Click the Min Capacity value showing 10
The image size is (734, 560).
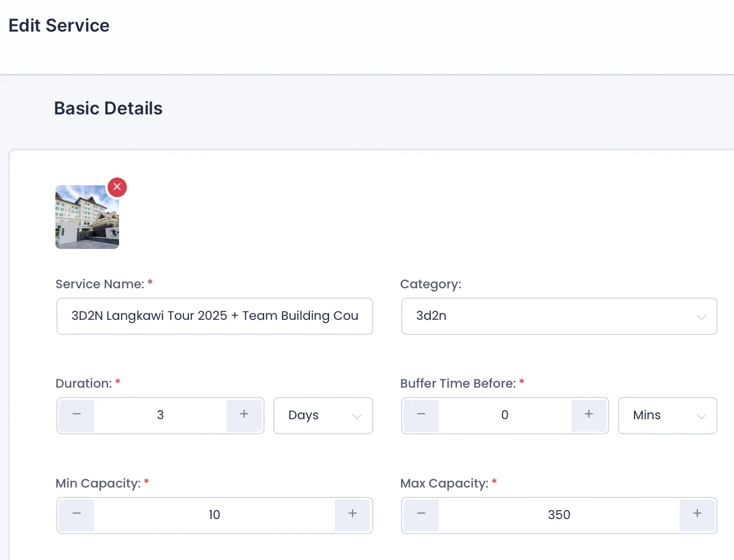(x=214, y=515)
